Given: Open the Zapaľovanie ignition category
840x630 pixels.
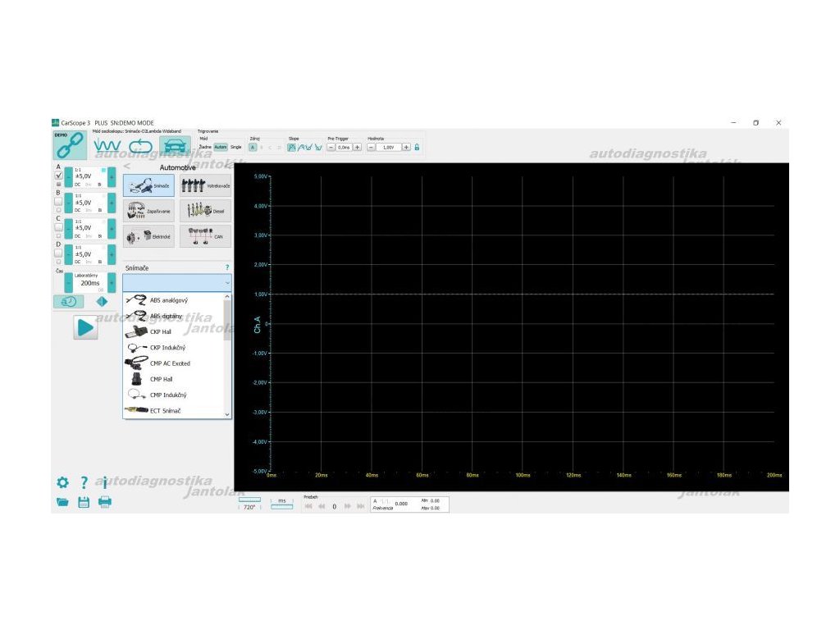Looking at the screenshot, I should point(149,211).
